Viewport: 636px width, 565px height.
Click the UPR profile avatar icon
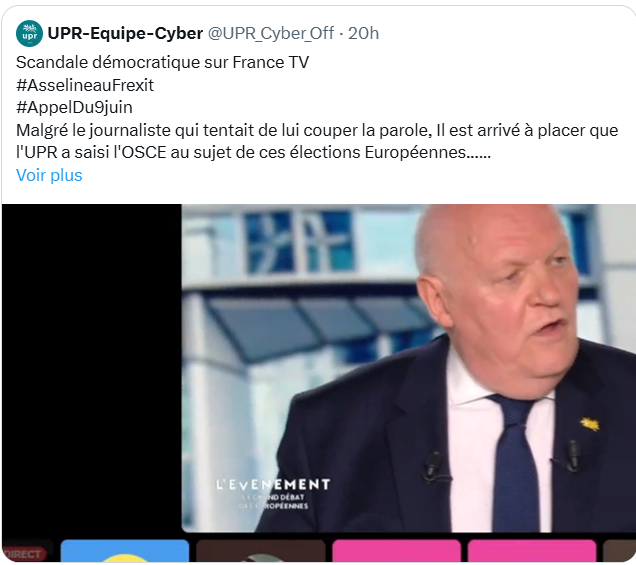30,33
